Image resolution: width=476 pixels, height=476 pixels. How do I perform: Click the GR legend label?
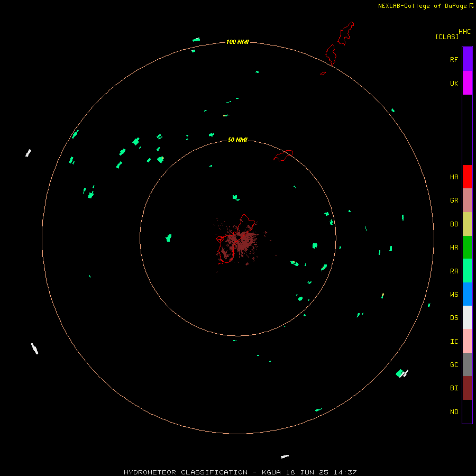tap(454, 200)
